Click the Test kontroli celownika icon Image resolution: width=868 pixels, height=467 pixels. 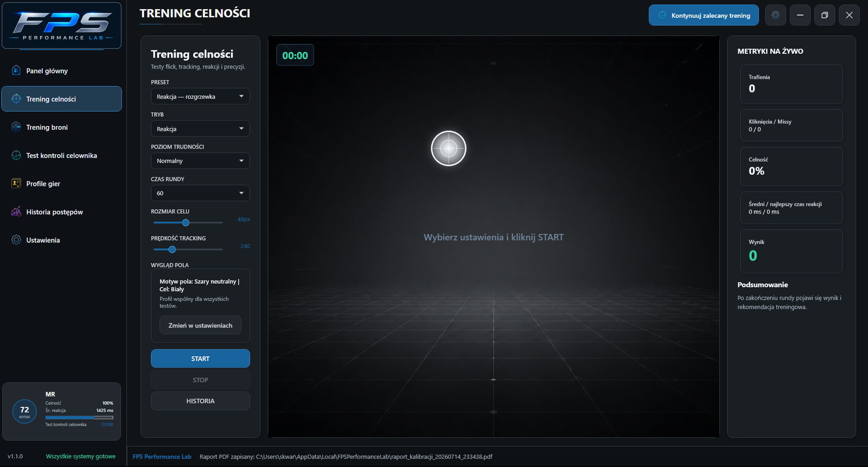[x=16, y=155]
